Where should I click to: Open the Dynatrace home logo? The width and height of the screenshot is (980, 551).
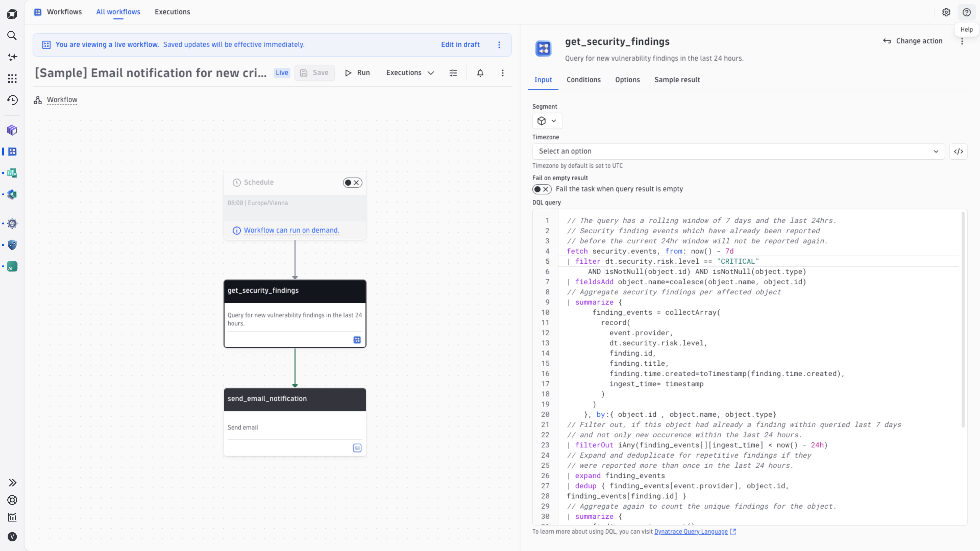[12, 15]
